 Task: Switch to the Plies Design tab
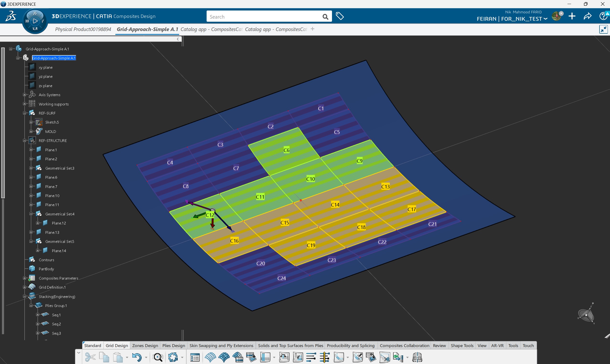pyautogui.click(x=174, y=345)
